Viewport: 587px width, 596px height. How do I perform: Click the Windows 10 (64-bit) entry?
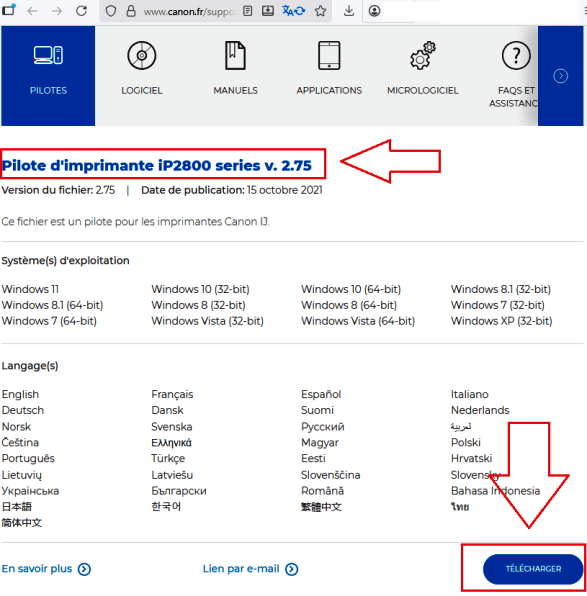pos(351,289)
